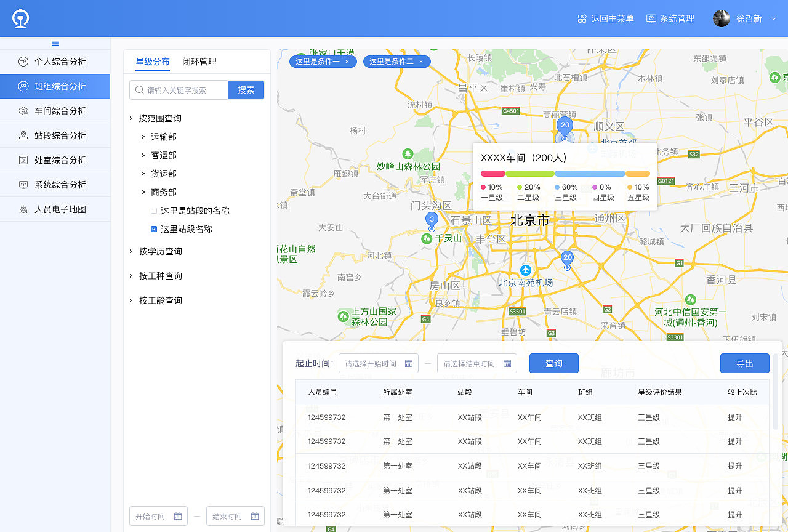
Task: Click the 导出 export button
Action: pyautogui.click(x=744, y=363)
